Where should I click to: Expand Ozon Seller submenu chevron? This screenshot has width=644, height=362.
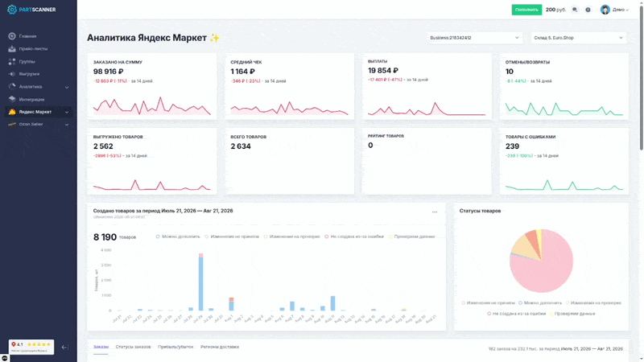pos(67,125)
